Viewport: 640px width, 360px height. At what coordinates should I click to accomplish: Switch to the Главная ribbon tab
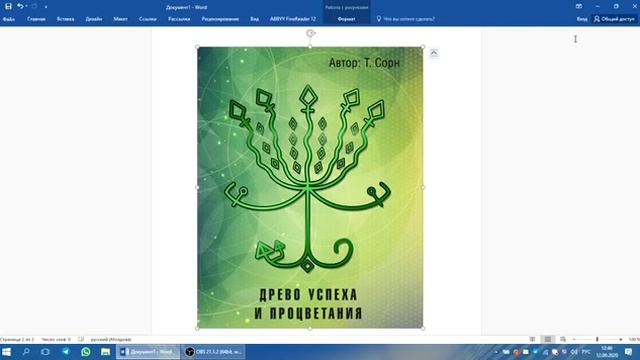coord(36,19)
